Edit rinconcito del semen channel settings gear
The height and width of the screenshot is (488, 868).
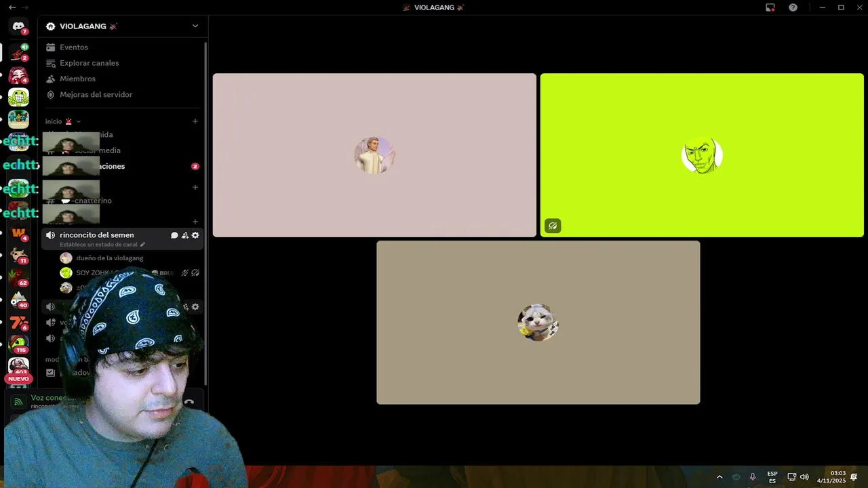[x=195, y=235]
